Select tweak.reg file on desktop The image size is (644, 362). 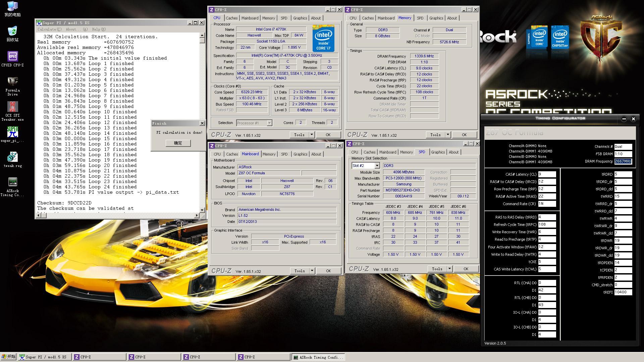12,160
